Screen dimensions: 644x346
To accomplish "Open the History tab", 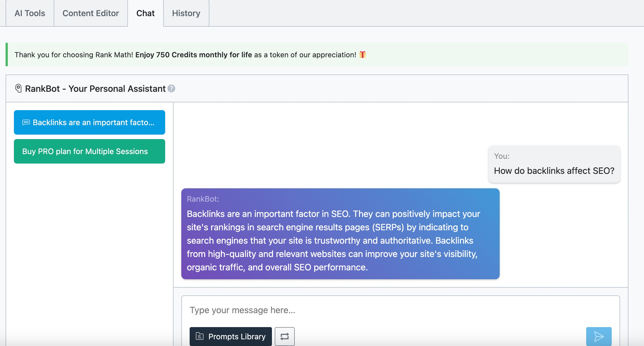I will pyautogui.click(x=186, y=13).
